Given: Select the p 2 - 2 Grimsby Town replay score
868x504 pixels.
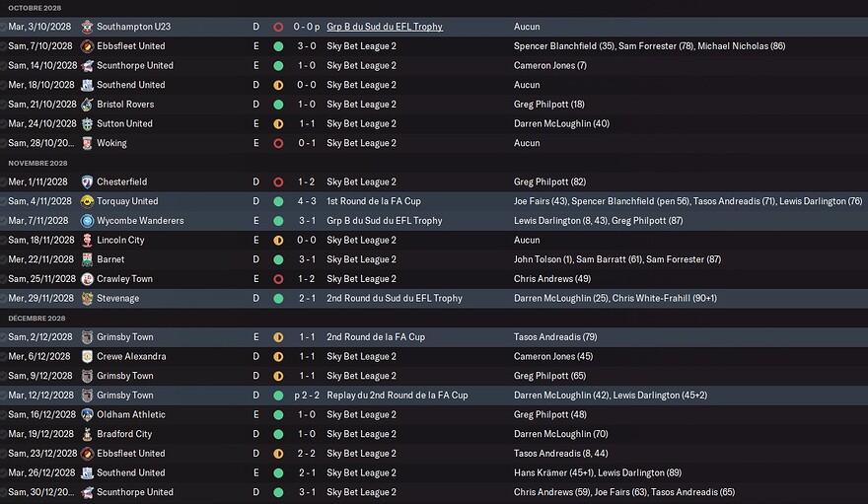Looking at the screenshot, I should pos(307,395).
